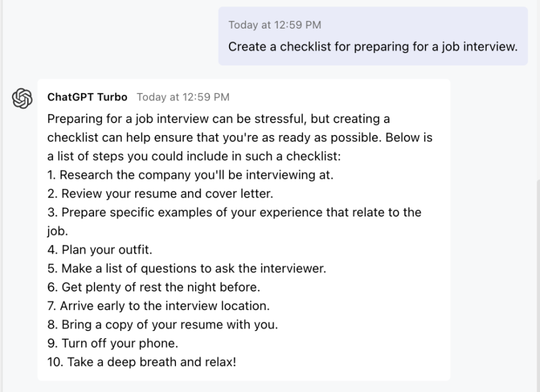
Task: Click the 'Bring a copy of your resume' line
Action: (162, 325)
